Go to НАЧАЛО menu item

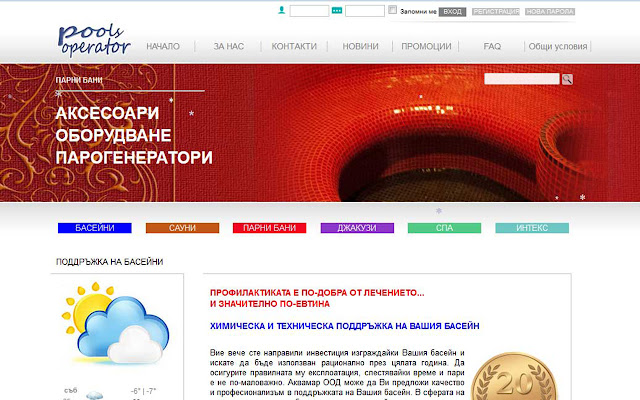point(163,47)
